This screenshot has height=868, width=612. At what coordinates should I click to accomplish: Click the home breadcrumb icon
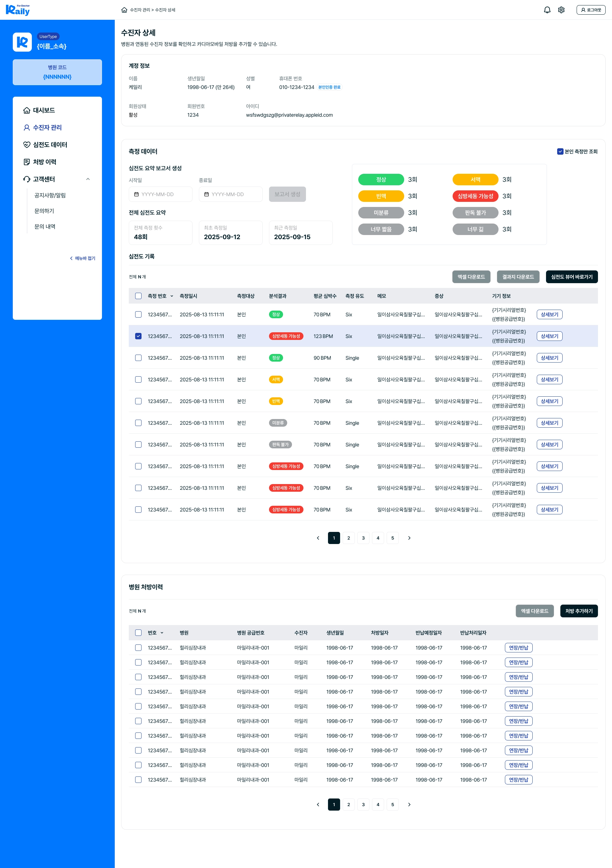(x=124, y=10)
